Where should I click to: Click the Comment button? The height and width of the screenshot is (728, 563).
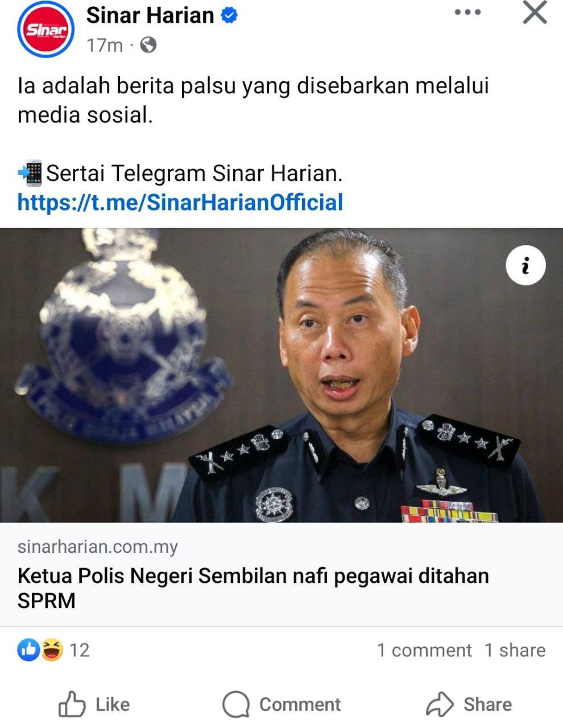coord(281,704)
